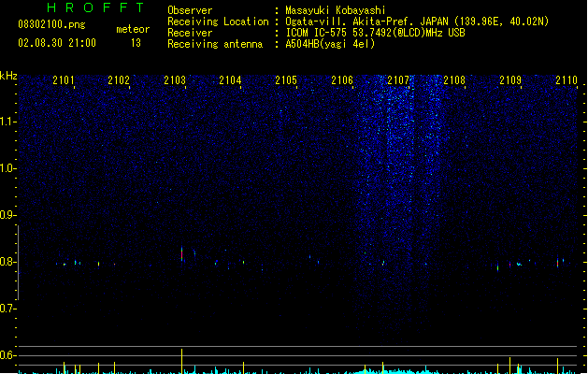
Task: Click the 0.8 kHz frequency label
Action: click(7, 262)
